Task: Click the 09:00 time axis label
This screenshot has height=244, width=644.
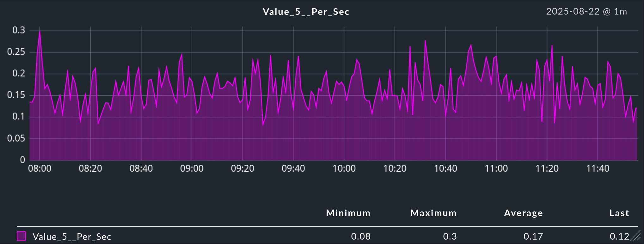Action: coord(192,168)
